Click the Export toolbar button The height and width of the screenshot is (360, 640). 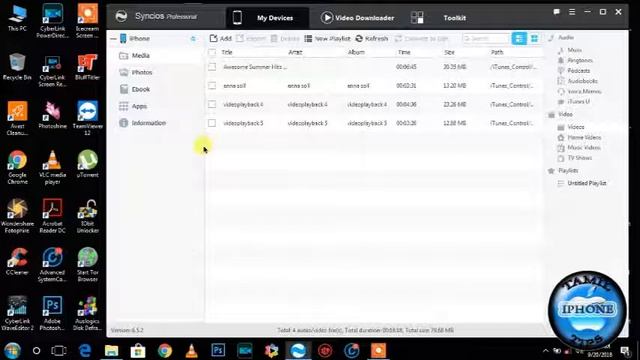coord(251,38)
